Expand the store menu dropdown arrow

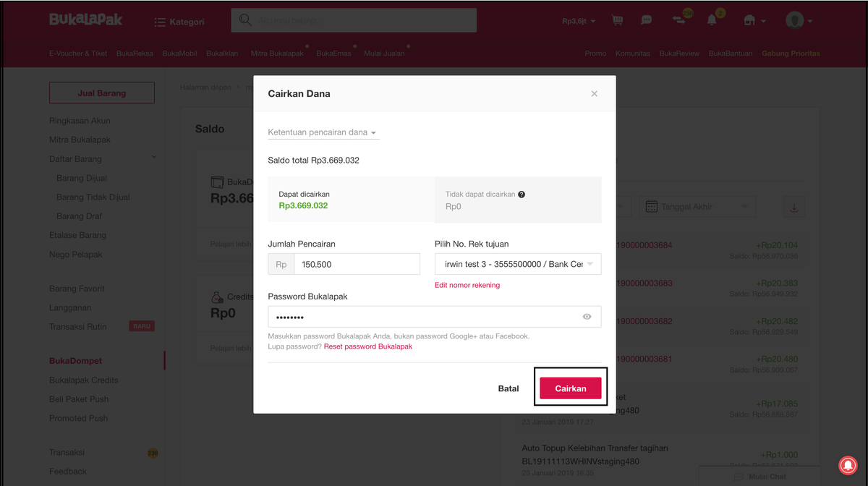(763, 22)
